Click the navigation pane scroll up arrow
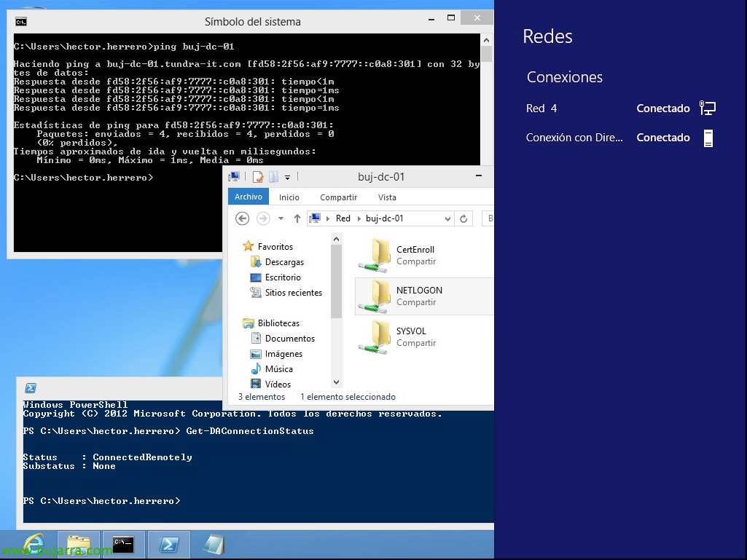747x560 pixels. pyautogui.click(x=337, y=239)
